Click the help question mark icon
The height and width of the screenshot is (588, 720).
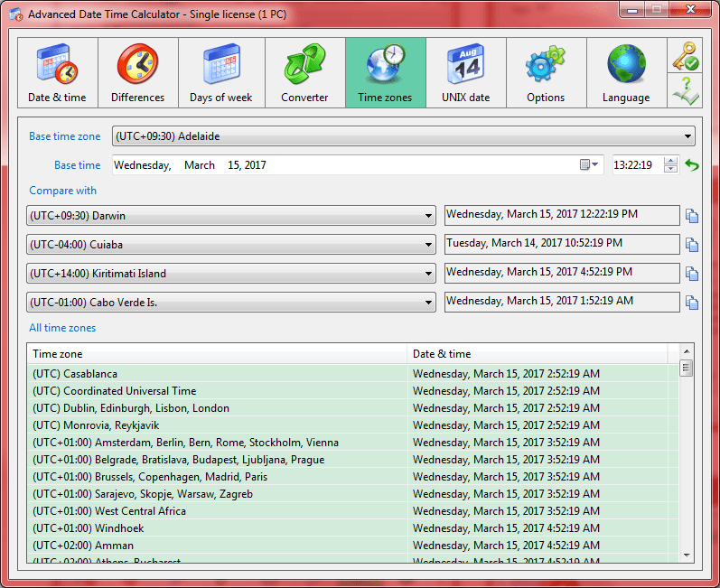685,90
